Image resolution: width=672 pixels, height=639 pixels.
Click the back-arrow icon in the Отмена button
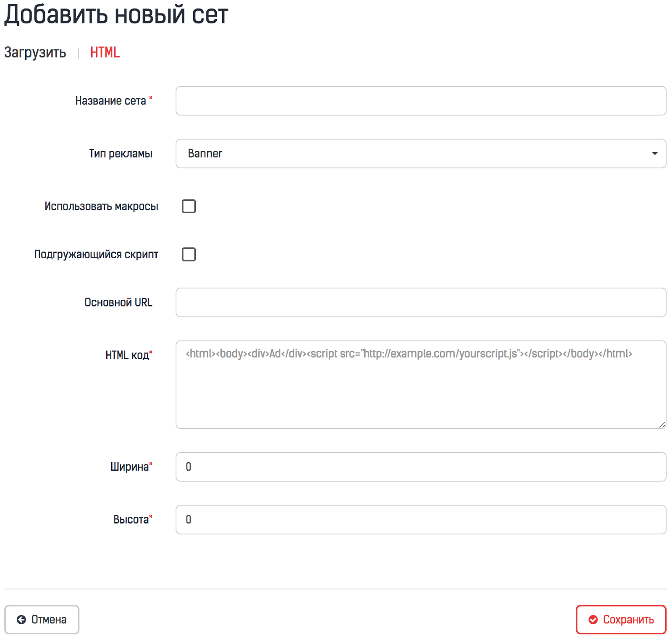tap(21, 620)
